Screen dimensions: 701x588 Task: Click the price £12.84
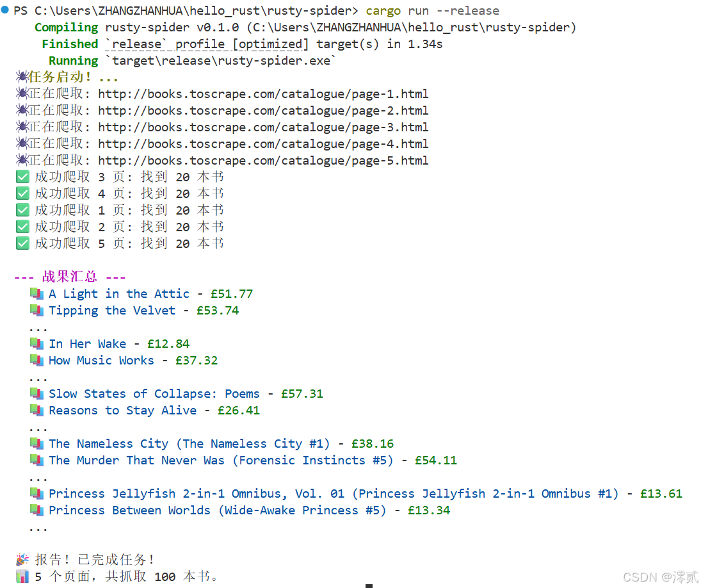click(168, 343)
